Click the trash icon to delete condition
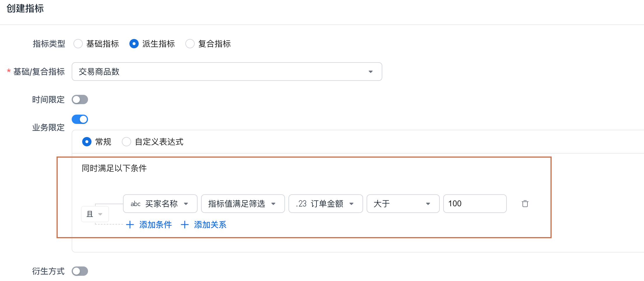Image resolution: width=644 pixels, height=281 pixels. 525,204
